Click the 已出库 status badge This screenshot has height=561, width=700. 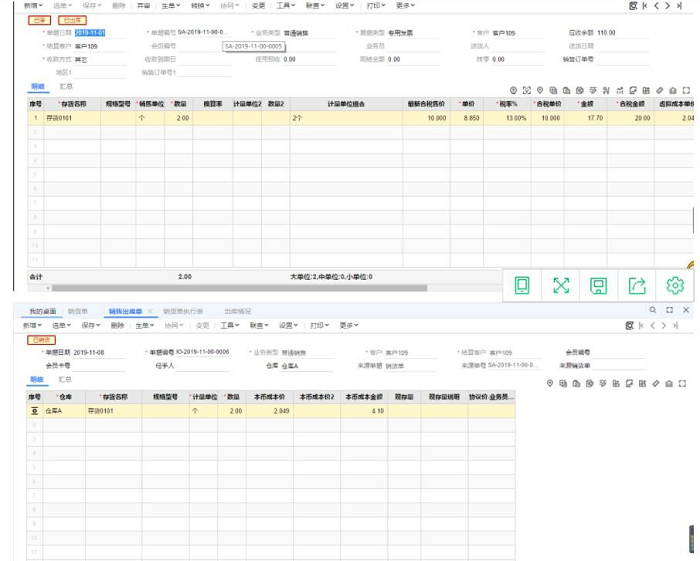72,20
